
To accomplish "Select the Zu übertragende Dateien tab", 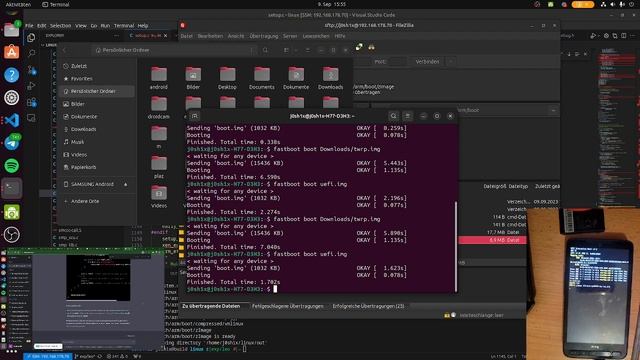I will click(211, 306).
